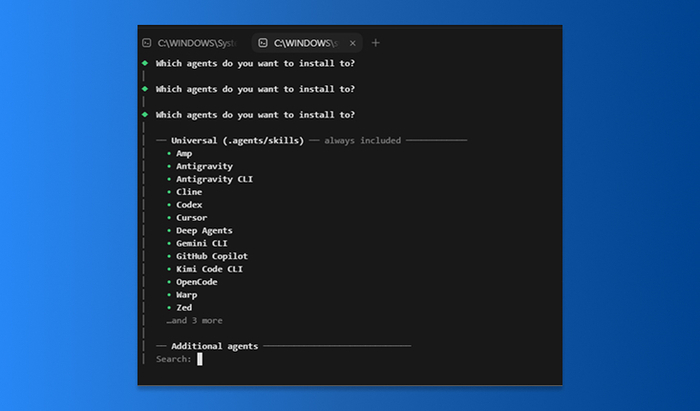Click the Cursor agent entry
Image resolution: width=700 pixels, height=411 pixels.
[192, 218]
